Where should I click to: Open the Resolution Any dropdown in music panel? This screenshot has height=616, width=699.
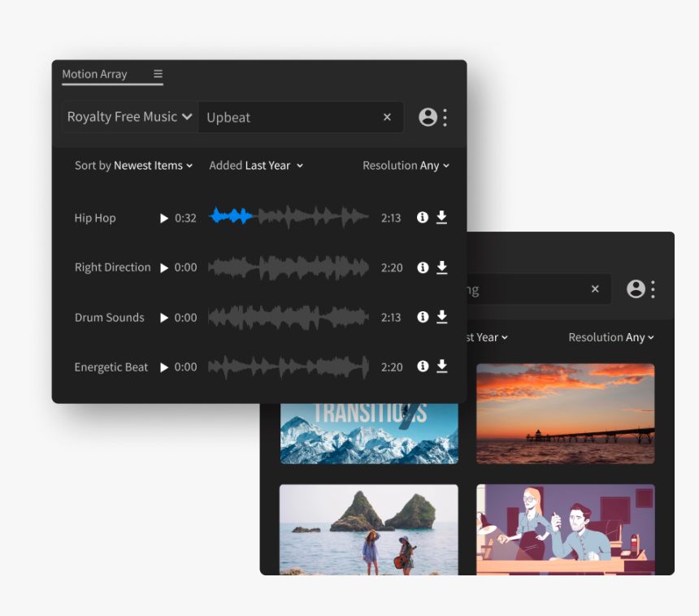tap(406, 166)
